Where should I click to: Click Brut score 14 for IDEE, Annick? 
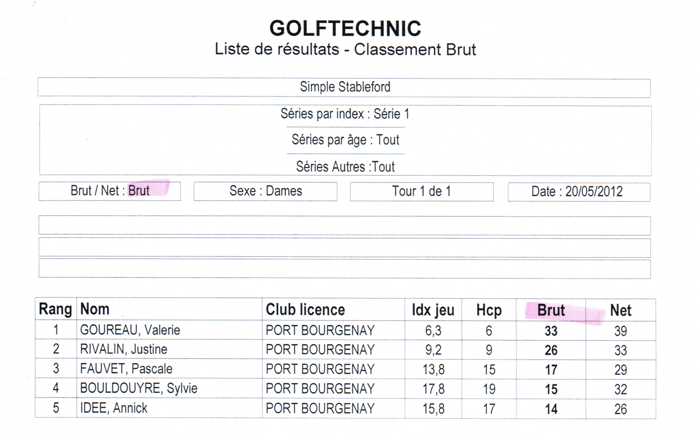[x=551, y=409]
